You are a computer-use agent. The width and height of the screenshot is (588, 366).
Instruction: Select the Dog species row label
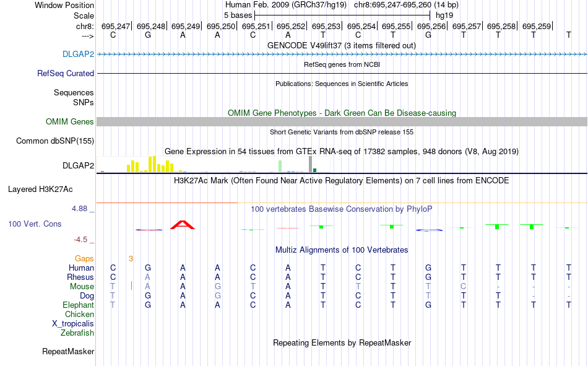87,296
